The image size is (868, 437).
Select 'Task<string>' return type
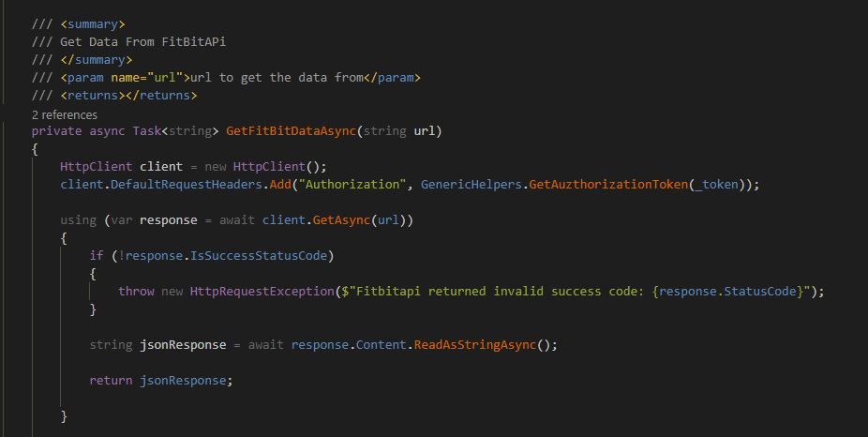click(175, 131)
